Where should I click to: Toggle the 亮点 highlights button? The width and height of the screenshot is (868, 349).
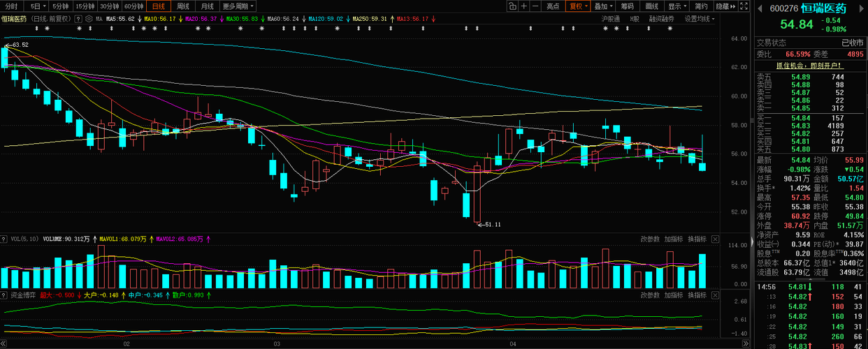553,6
